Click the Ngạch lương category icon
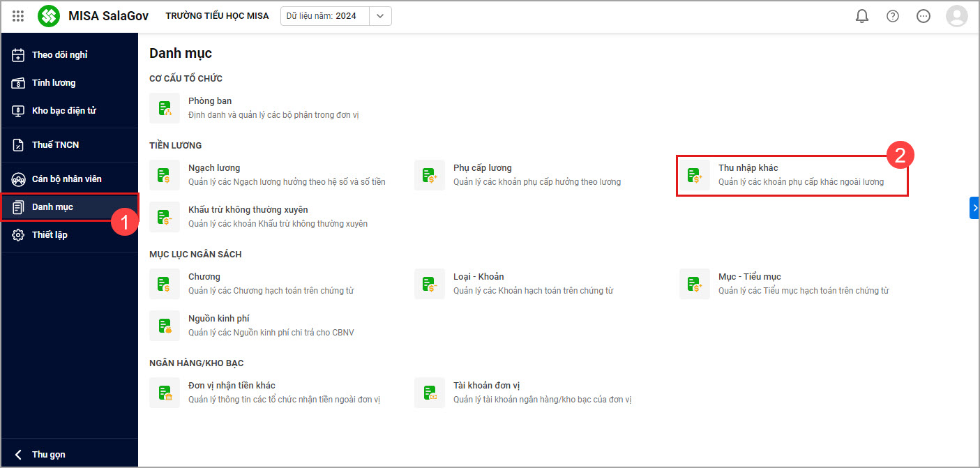The width and height of the screenshot is (980, 468). pos(165,175)
